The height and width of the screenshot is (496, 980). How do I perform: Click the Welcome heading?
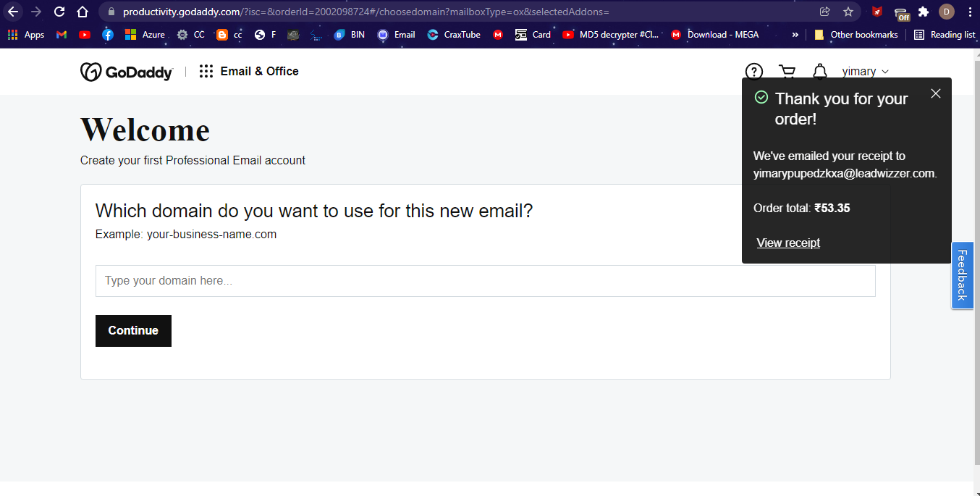tap(145, 130)
